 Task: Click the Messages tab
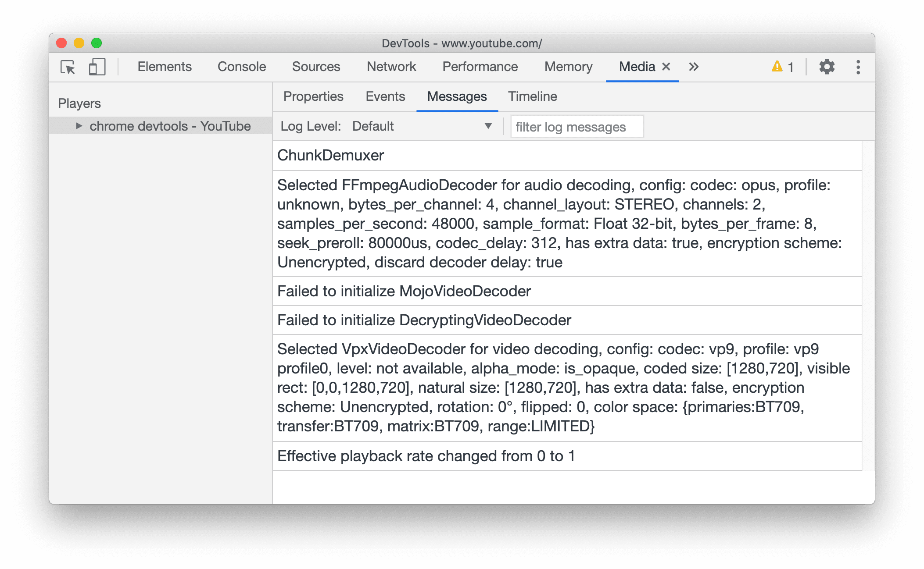[457, 96]
